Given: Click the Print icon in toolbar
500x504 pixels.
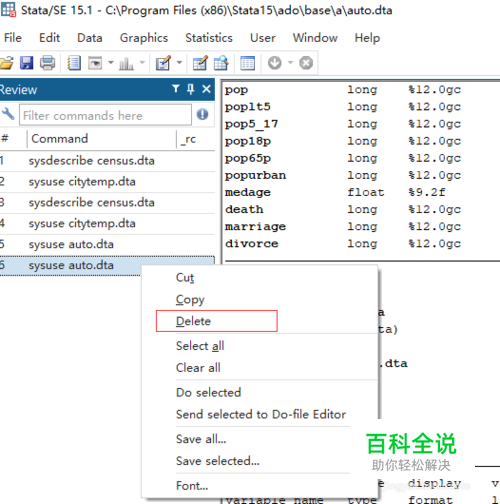Looking at the screenshot, I should point(47,63).
